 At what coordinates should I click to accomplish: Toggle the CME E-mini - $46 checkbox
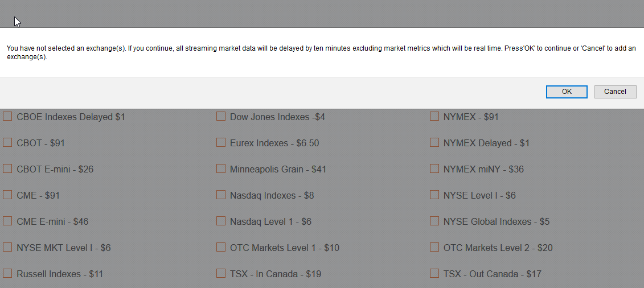(7, 221)
